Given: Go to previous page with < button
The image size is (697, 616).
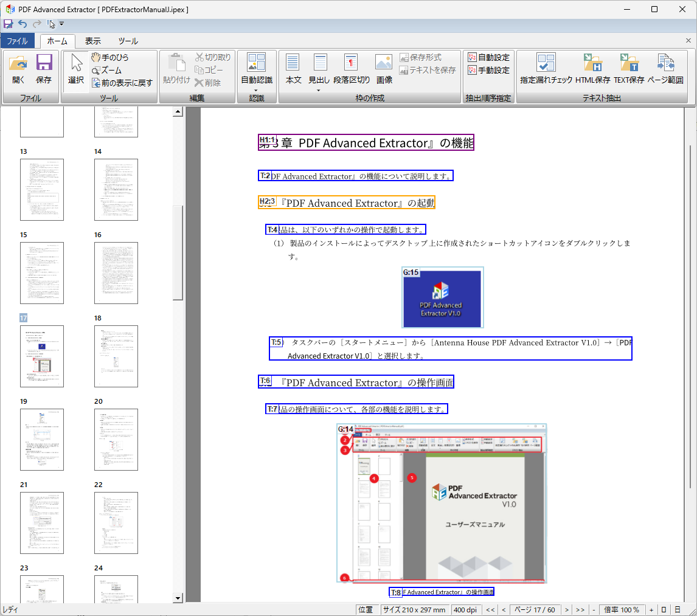Looking at the screenshot, I should tap(504, 610).
